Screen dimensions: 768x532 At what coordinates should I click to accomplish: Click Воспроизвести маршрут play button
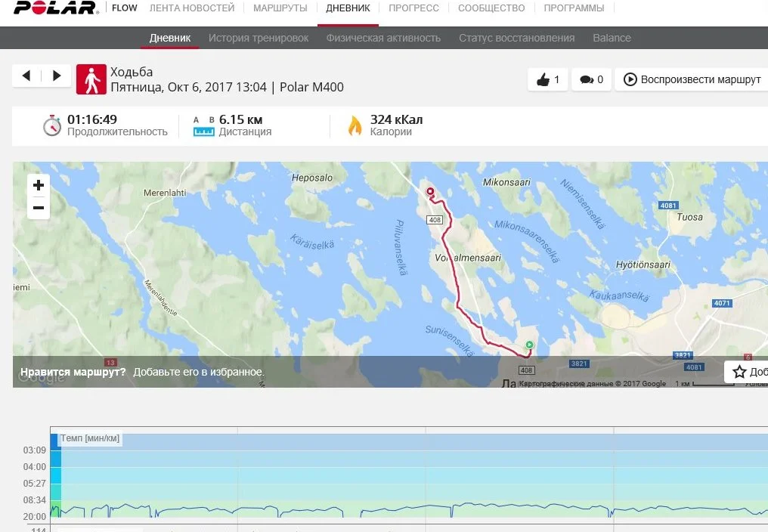click(692, 79)
